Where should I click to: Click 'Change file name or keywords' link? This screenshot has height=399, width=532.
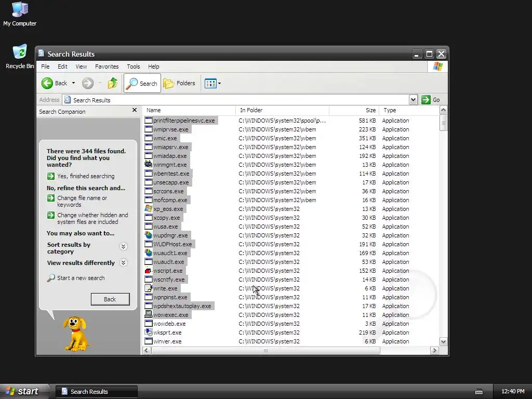[x=82, y=201]
